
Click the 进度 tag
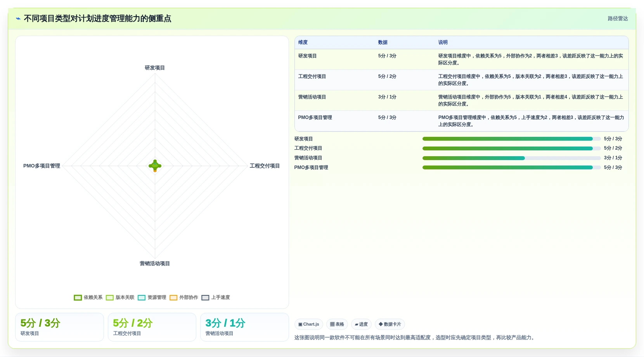click(362, 324)
